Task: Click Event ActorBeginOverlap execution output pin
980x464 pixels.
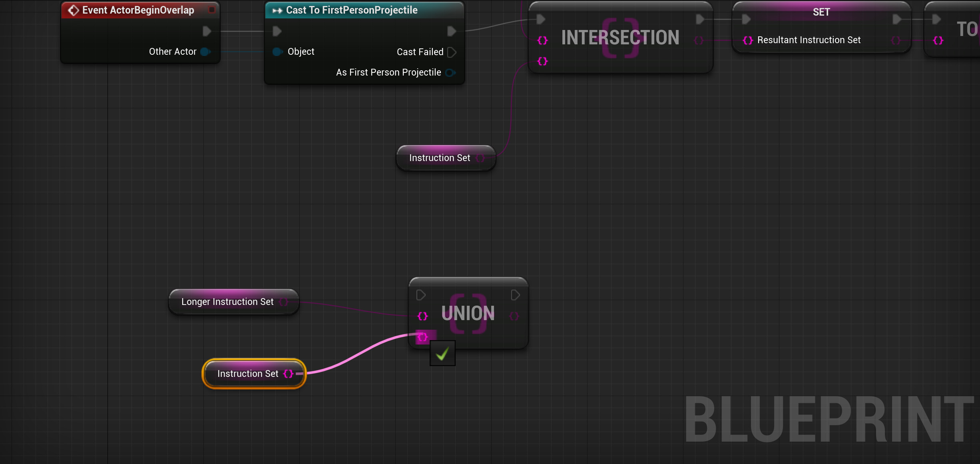Action: (207, 31)
